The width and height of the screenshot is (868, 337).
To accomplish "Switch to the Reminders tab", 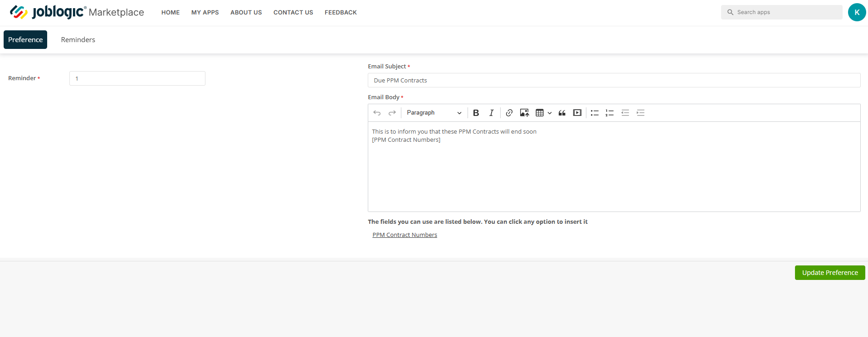I will click(x=78, y=40).
